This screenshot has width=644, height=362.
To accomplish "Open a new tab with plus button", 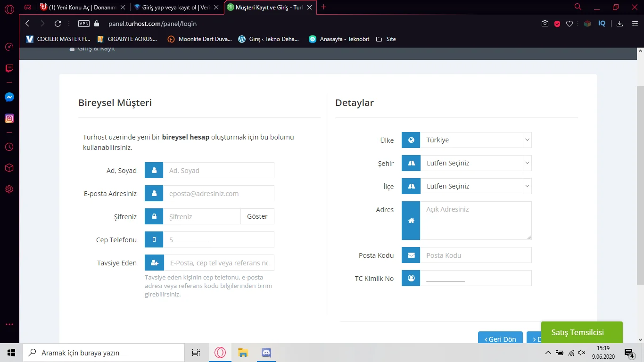I will [x=324, y=7].
